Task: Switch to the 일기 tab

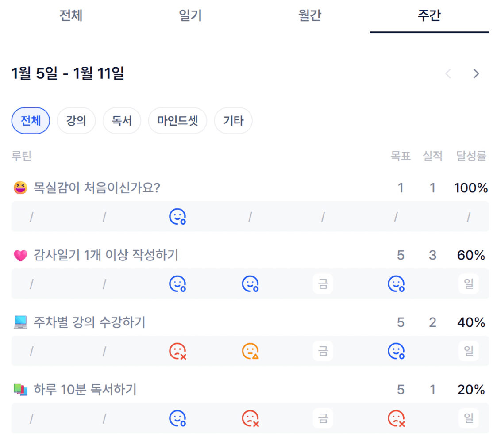Action: (x=190, y=16)
